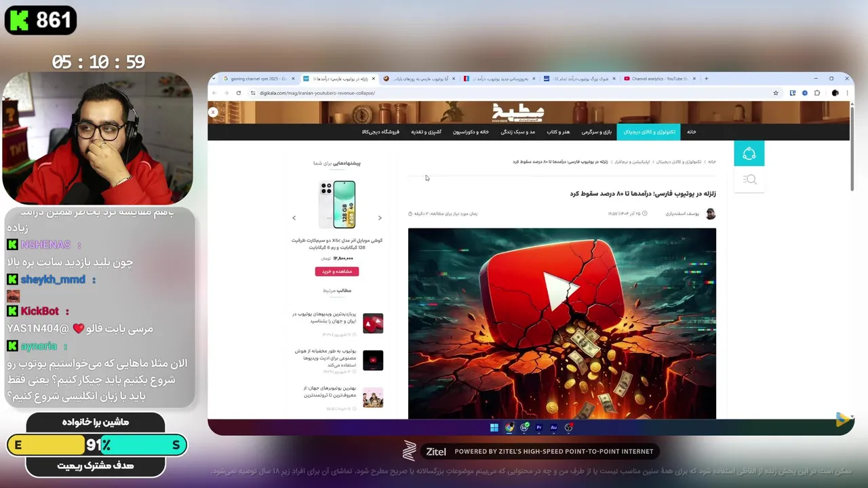Open the extensions puzzle icon
Screen dimensions: 868x488
tap(817, 93)
